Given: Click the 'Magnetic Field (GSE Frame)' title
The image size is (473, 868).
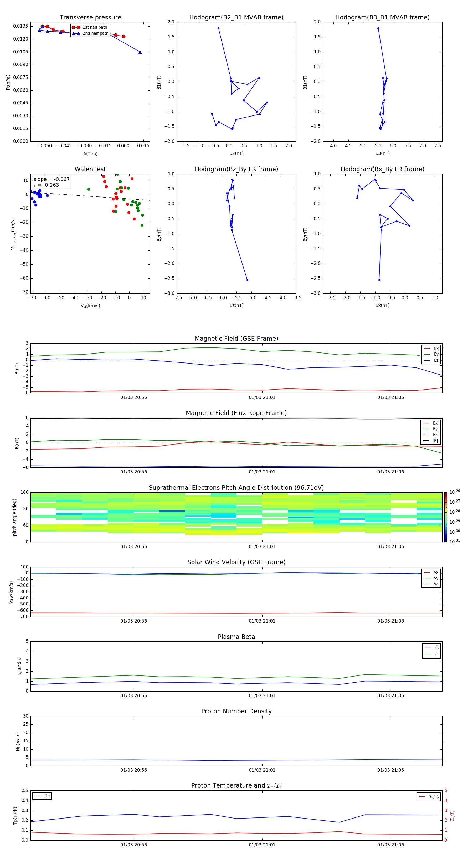Looking at the screenshot, I should tap(236, 339).
